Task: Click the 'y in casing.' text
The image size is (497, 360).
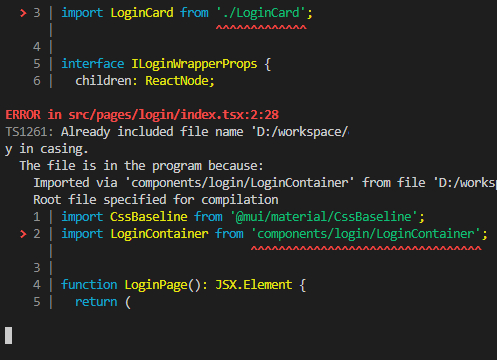Action: 47,149
